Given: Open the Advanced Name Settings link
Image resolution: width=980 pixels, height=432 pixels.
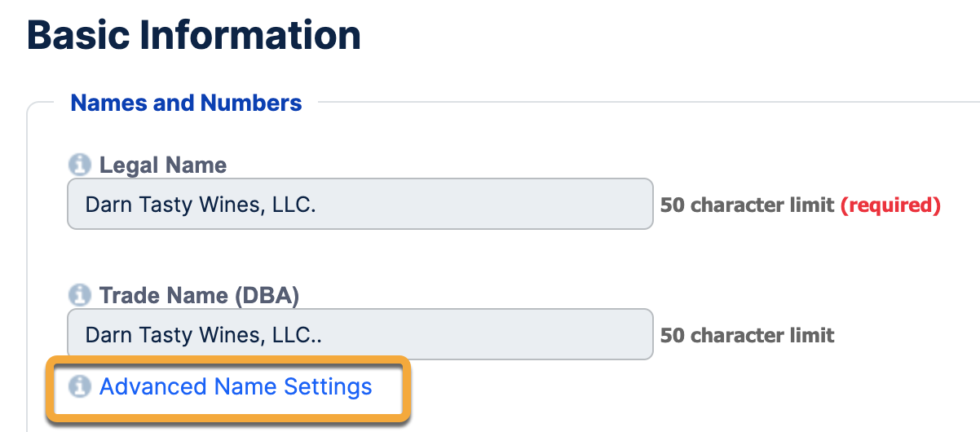Looking at the screenshot, I should click(235, 386).
